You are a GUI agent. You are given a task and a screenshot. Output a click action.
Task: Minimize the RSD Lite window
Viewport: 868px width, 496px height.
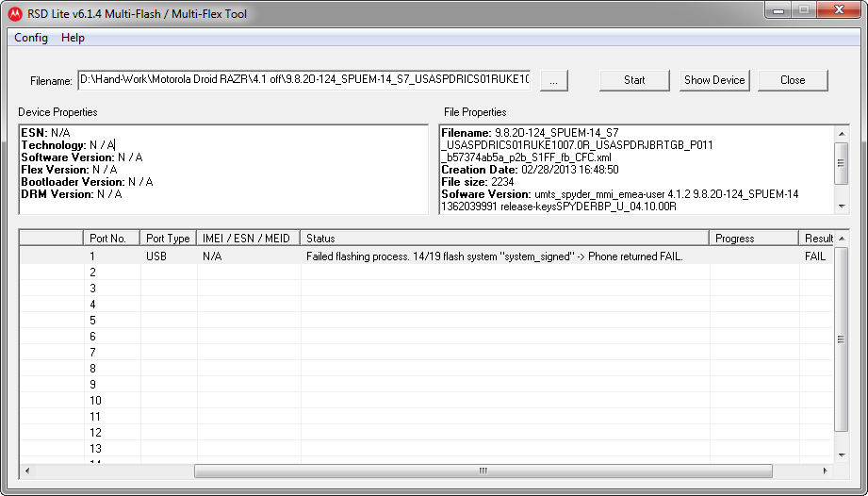point(779,10)
